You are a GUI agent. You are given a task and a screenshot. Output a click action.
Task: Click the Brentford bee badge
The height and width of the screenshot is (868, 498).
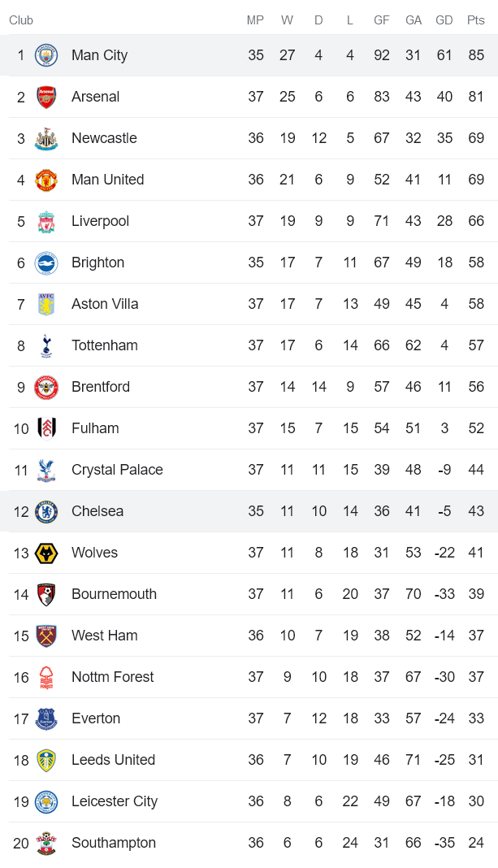[46, 386]
